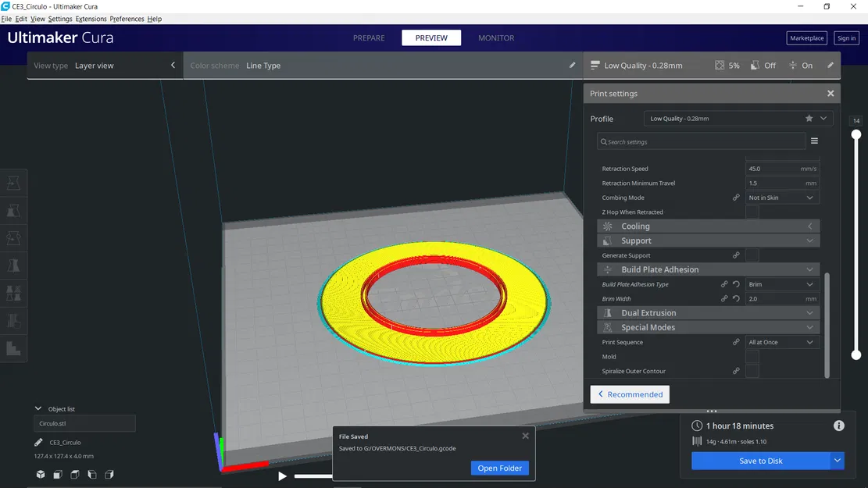Click the top handle of the layer slider
This screenshot has width=868, height=488.
[x=855, y=134]
